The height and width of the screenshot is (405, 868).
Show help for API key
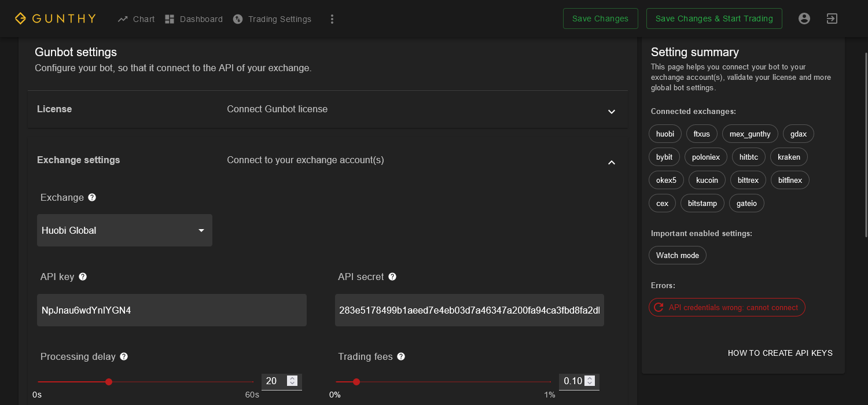pyautogui.click(x=83, y=277)
